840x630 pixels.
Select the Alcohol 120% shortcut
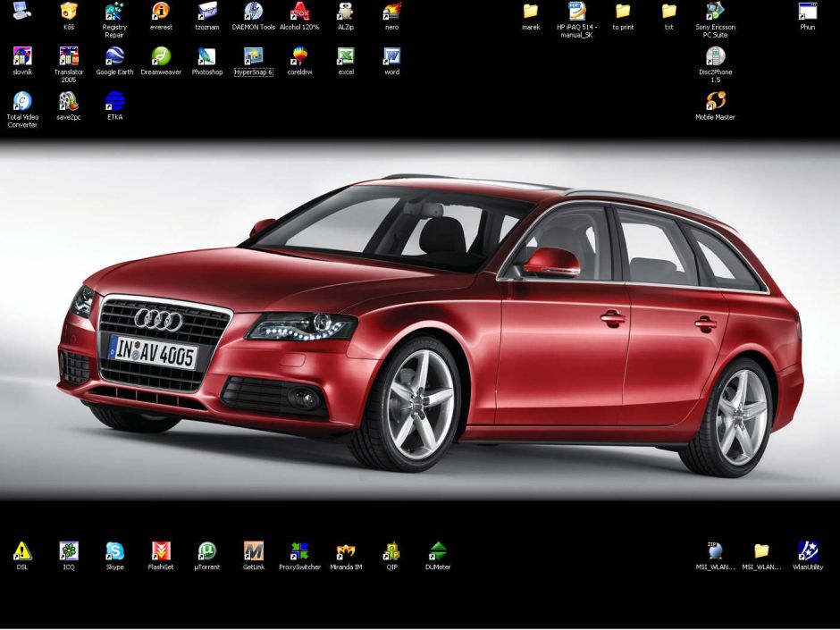click(299, 12)
